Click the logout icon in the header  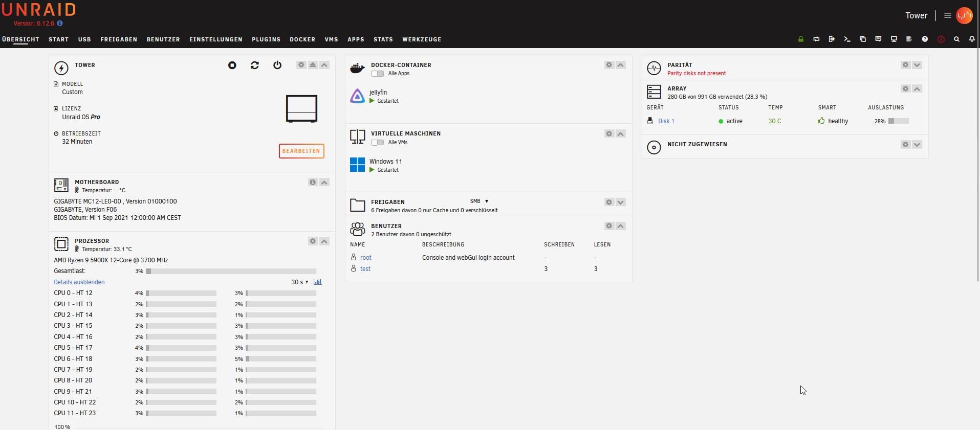click(x=832, y=39)
